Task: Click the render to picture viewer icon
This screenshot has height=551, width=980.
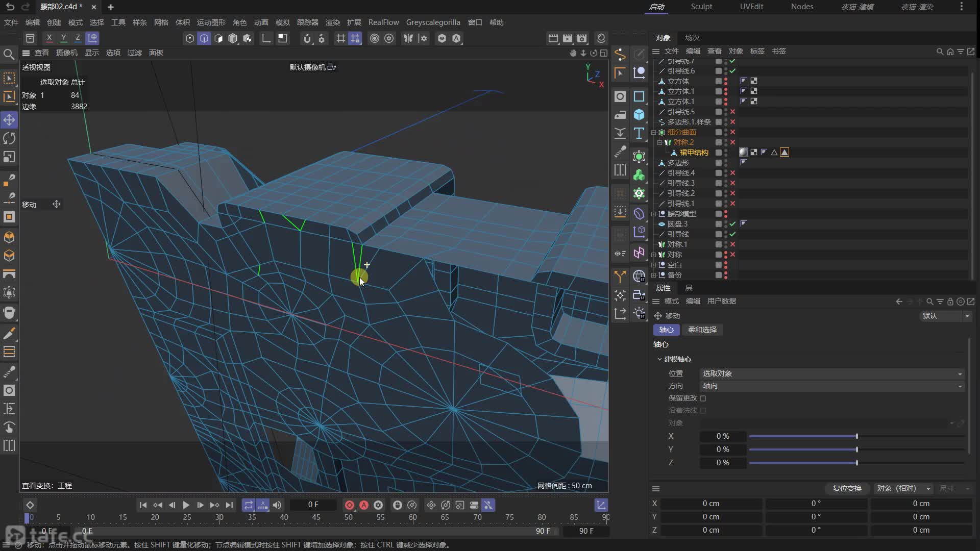Action: (x=567, y=38)
